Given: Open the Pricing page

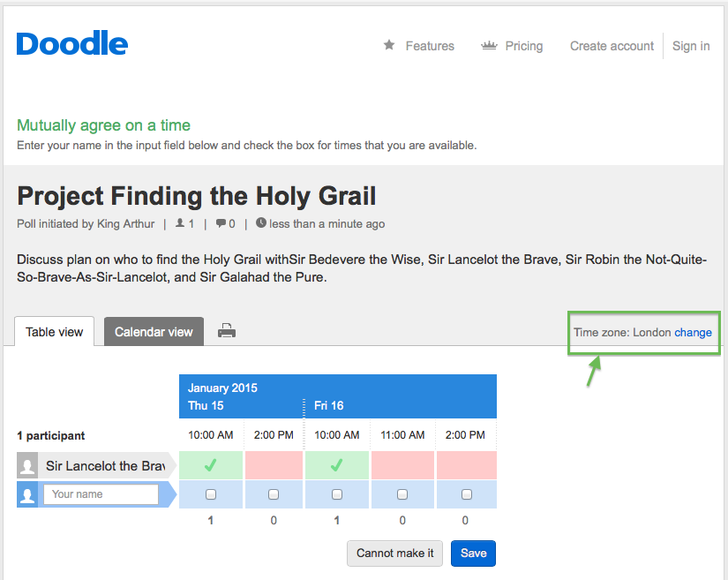Looking at the screenshot, I should [x=523, y=46].
